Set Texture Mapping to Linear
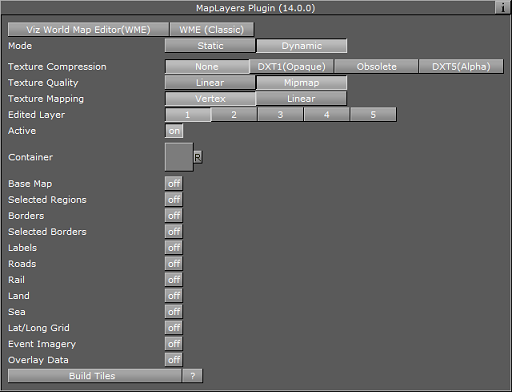 coord(301,99)
